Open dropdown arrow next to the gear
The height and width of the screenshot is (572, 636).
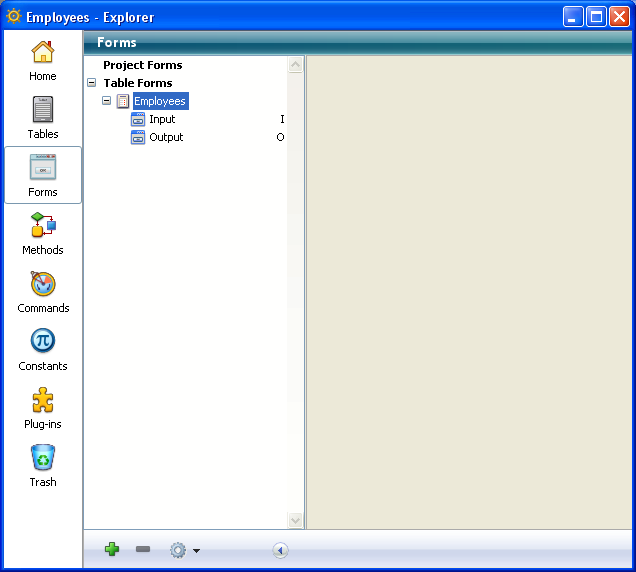coord(196,551)
